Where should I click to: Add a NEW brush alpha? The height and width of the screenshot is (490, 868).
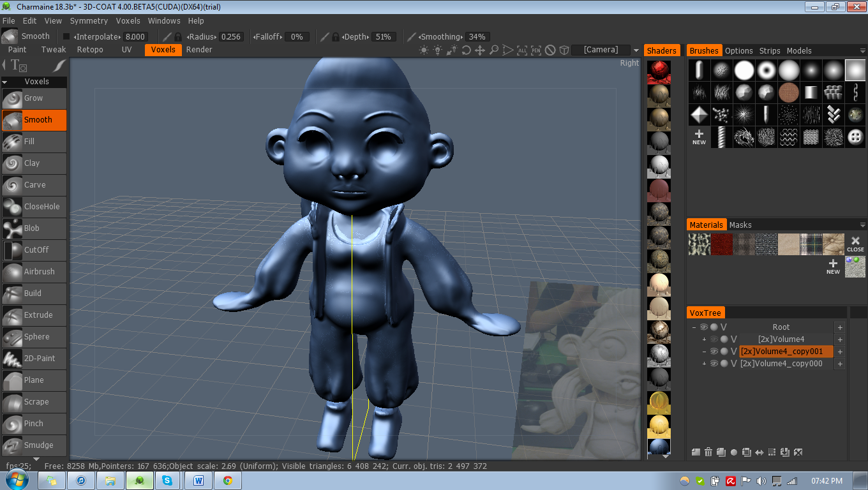coord(699,137)
